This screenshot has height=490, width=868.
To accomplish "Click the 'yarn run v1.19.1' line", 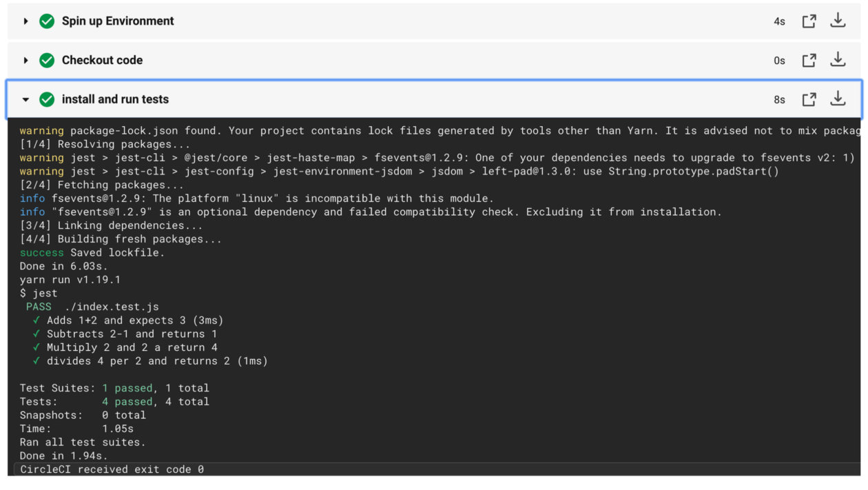I will 70,280.
